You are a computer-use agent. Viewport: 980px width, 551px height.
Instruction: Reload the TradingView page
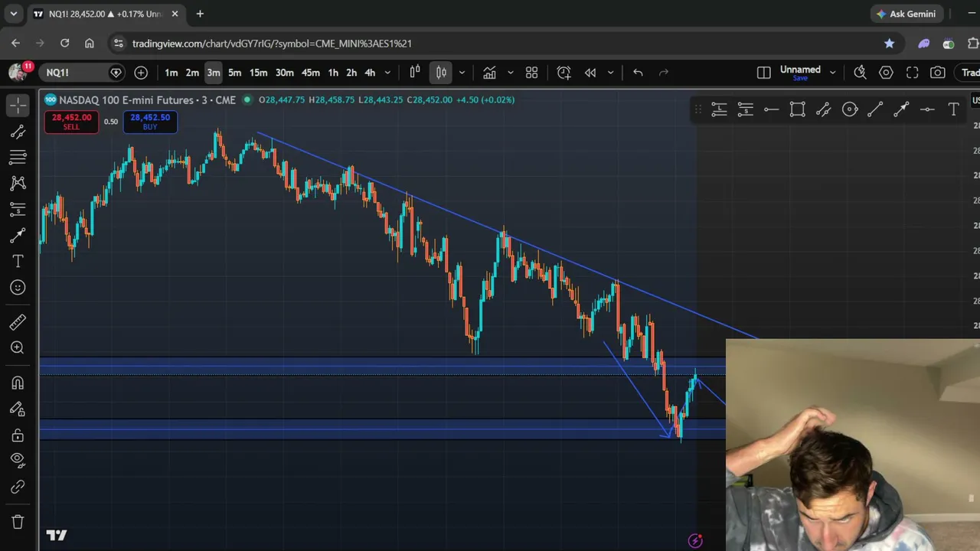[x=64, y=44]
